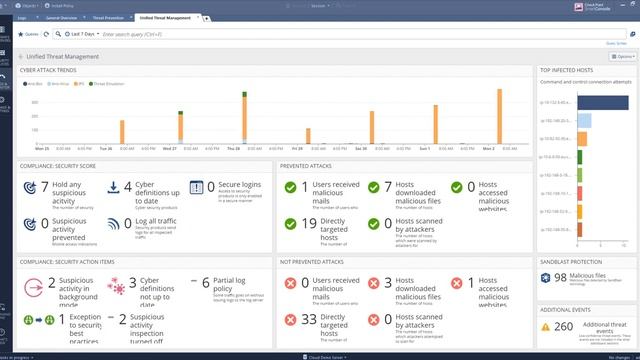Click prevented Hosts scanned by attackers check icon
Image resolution: width=640 pixels, height=360 pixels.
[373, 224]
